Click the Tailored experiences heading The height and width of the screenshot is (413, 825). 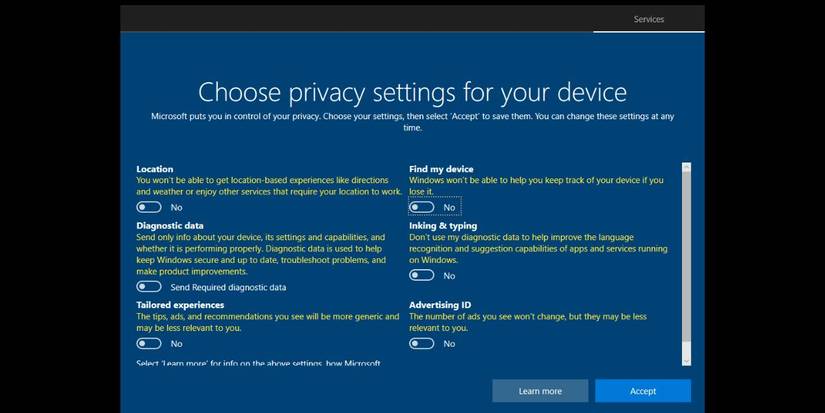coord(180,304)
